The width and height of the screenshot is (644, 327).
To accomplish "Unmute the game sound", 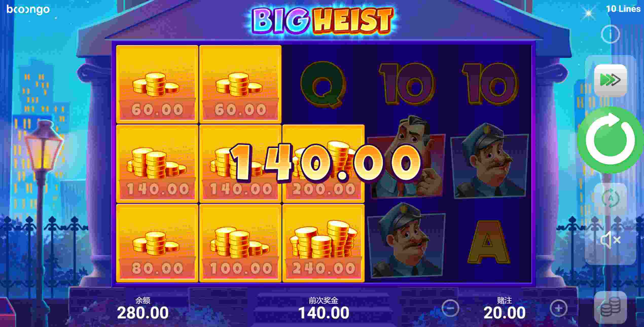I will coord(611,240).
